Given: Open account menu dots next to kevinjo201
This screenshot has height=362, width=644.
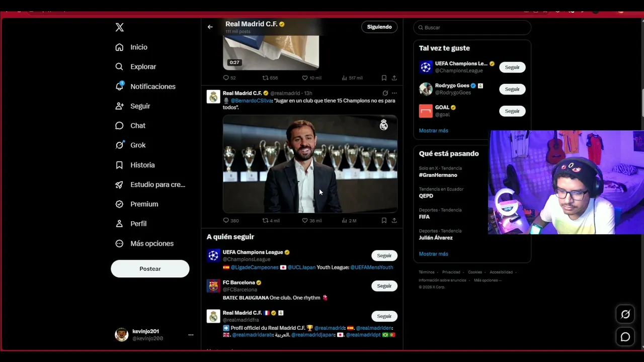Looking at the screenshot, I should point(191,335).
